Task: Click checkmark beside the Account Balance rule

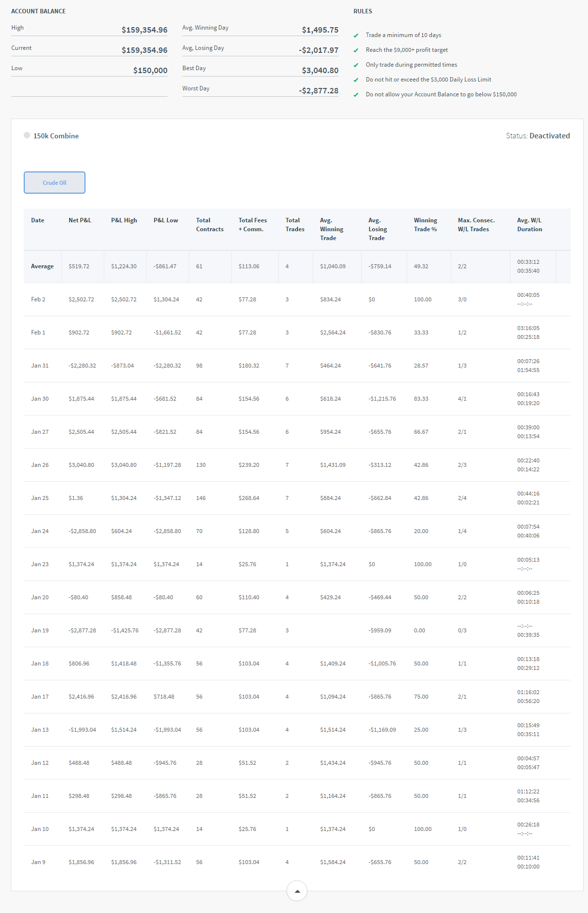Action: coord(356,95)
